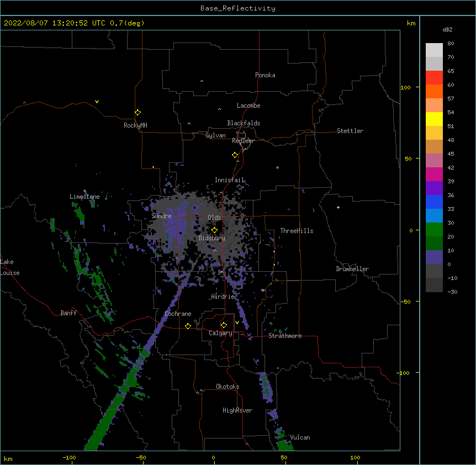Click the Stettler label
Viewport: 476px width, 465px height.
(350, 131)
